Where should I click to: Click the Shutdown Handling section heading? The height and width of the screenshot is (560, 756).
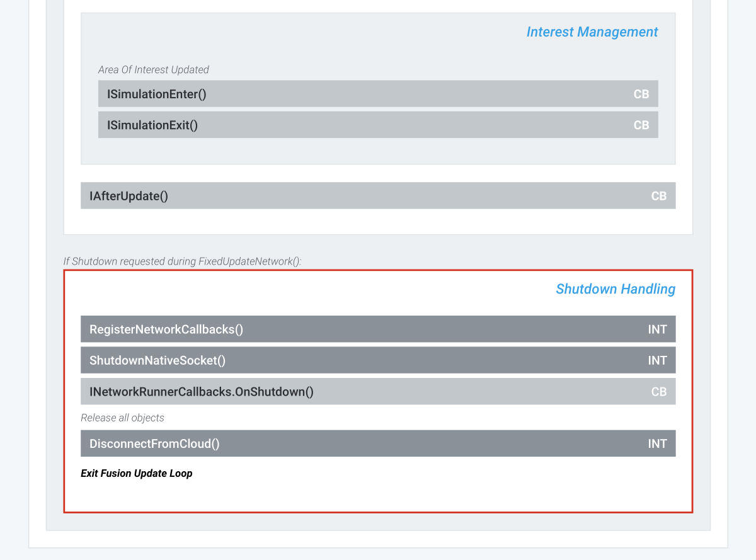click(615, 289)
